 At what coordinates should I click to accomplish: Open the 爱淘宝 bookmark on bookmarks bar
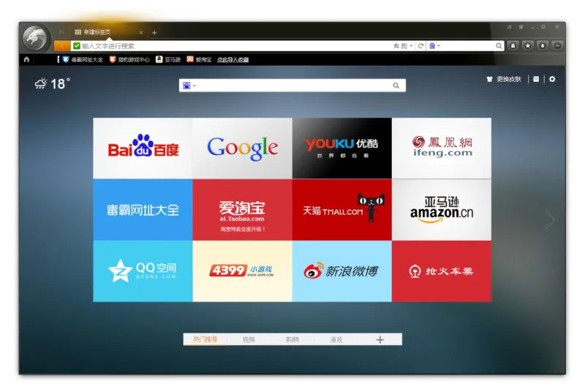pyautogui.click(x=199, y=59)
